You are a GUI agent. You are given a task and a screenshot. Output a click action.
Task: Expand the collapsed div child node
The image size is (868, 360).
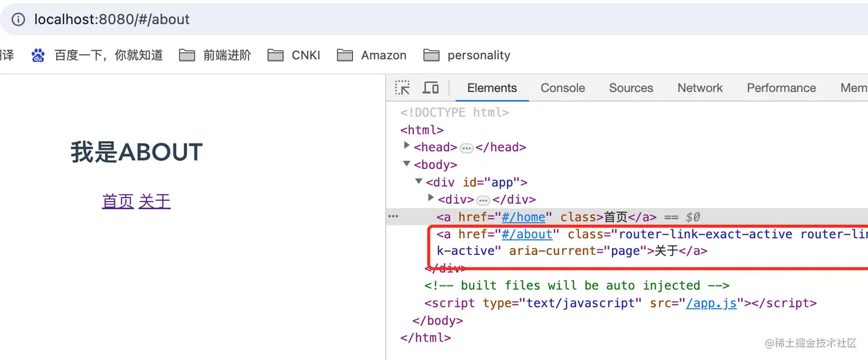point(431,198)
